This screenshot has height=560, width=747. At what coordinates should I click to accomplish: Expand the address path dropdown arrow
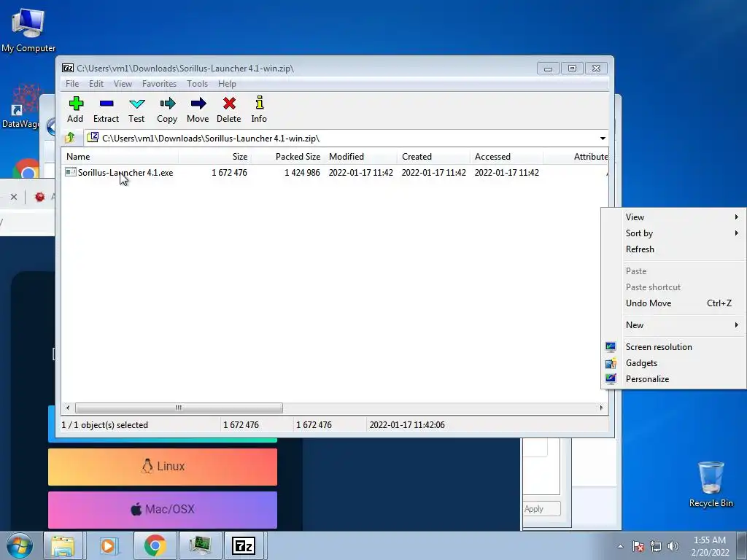pyautogui.click(x=603, y=138)
